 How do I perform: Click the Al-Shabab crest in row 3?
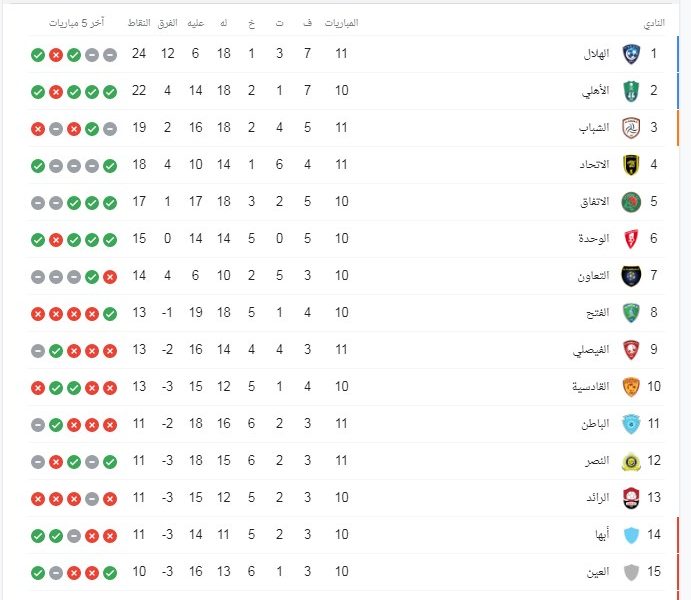coord(631,128)
